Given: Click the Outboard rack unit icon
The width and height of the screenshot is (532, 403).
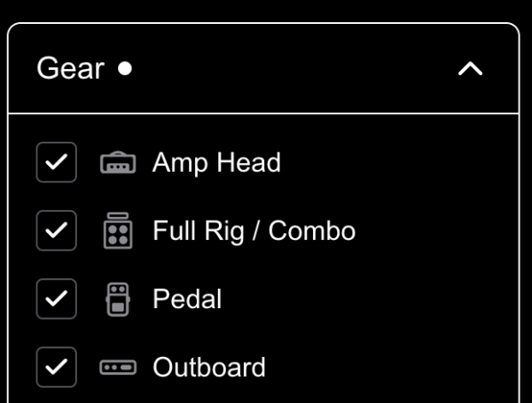Looking at the screenshot, I should point(118,368).
